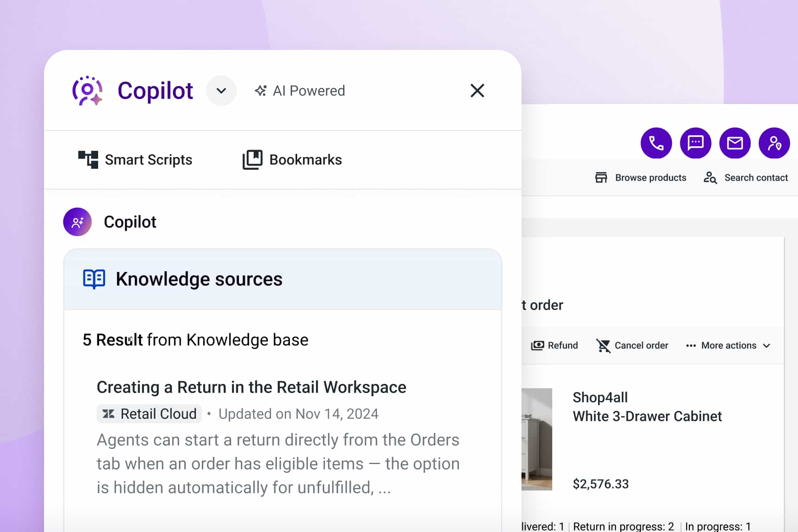Screen dimensions: 798x532
Task: Click 'White 3-Drawer Cabinet' product name
Action: pos(647,416)
